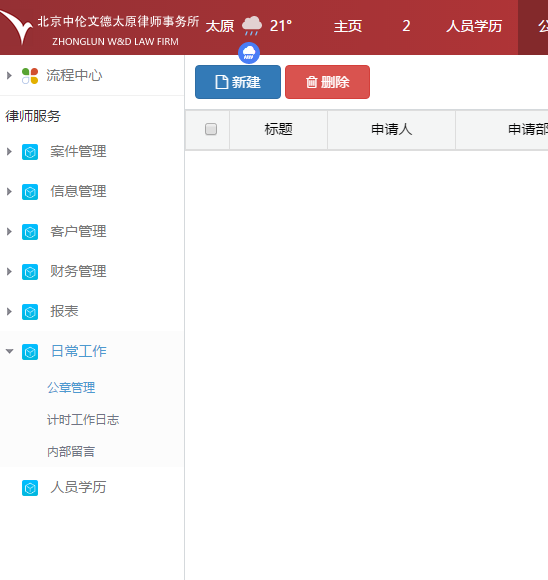Image resolution: width=548 pixels, height=580 pixels.
Task: Select 内部留言 under 日常工作
Action: click(71, 452)
